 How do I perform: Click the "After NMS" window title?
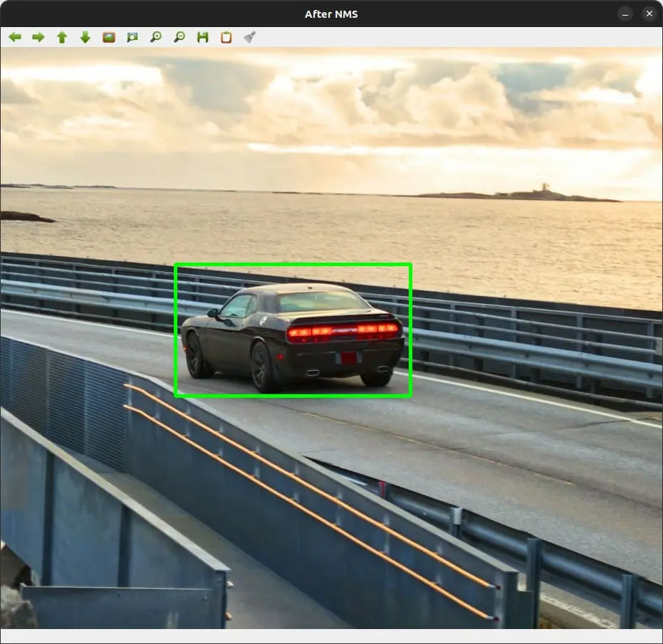[331, 14]
